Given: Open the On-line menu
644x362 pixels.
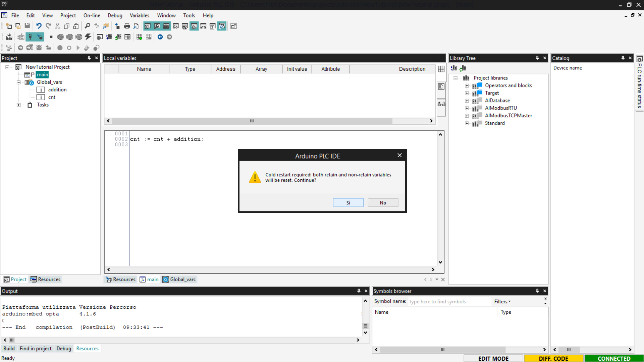Looking at the screenshot, I should (x=92, y=15).
